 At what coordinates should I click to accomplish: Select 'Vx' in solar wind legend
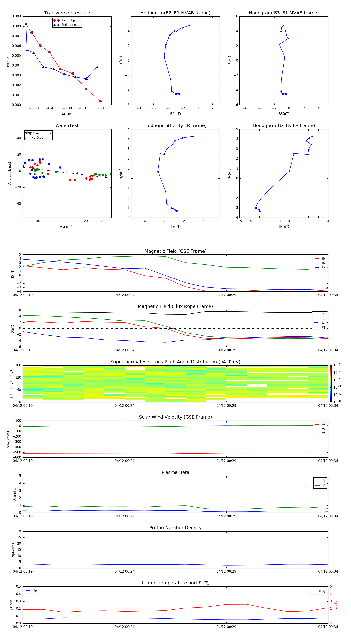(x=320, y=424)
